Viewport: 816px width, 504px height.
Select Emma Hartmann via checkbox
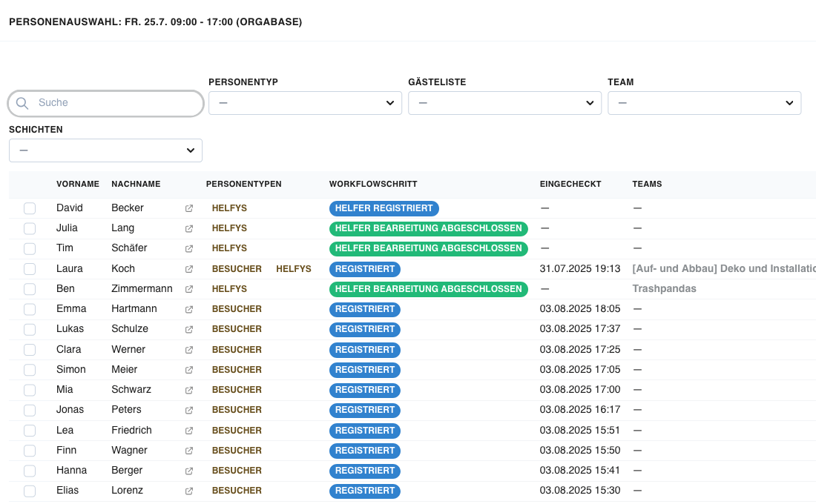pyautogui.click(x=30, y=310)
